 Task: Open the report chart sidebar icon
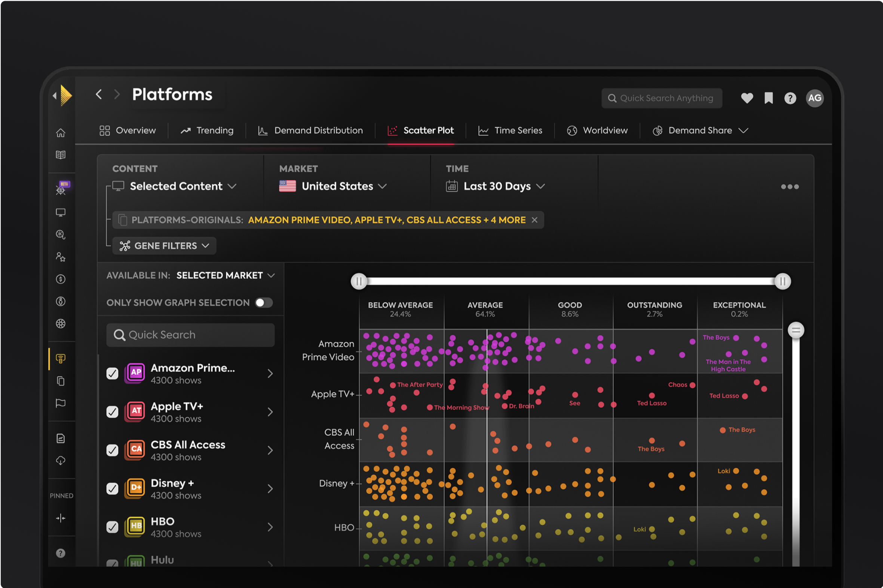click(61, 438)
